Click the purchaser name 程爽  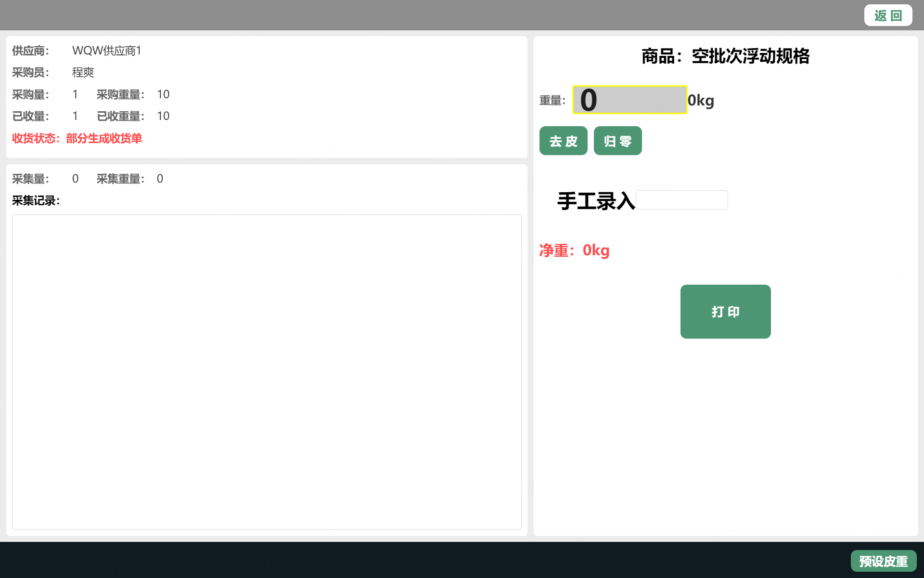pos(83,72)
